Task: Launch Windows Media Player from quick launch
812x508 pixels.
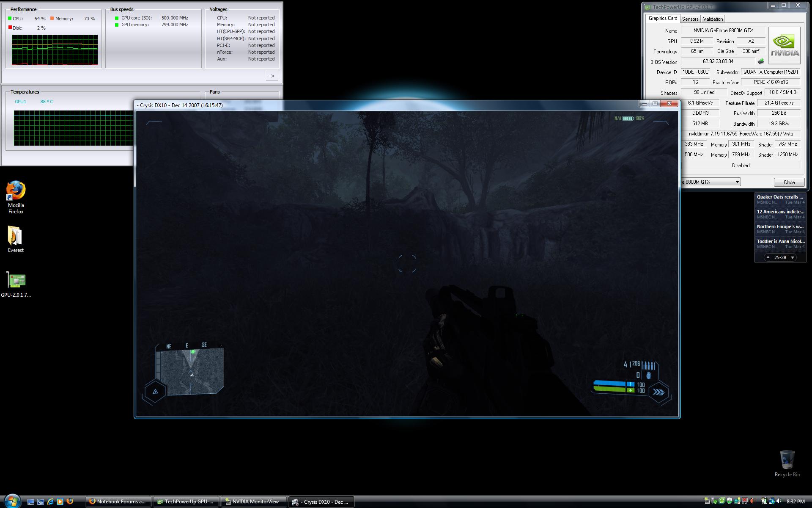Action: tap(60, 502)
